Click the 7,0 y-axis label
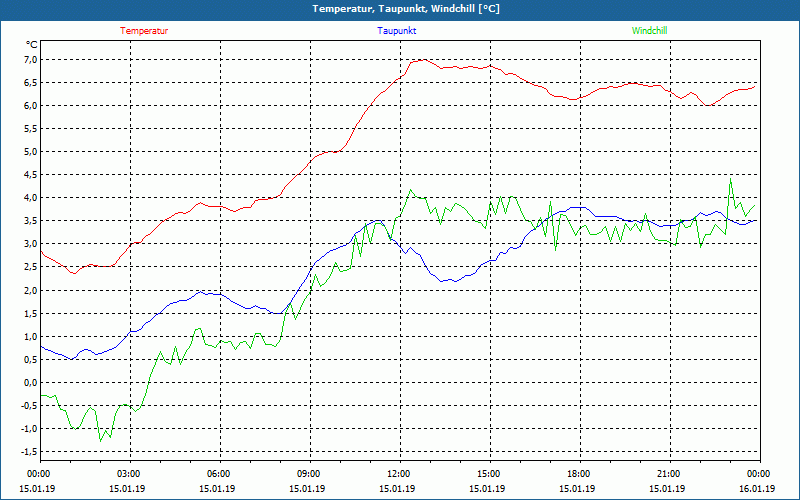Viewport: 800px width, 500px height. pyautogui.click(x=31, y=60)
